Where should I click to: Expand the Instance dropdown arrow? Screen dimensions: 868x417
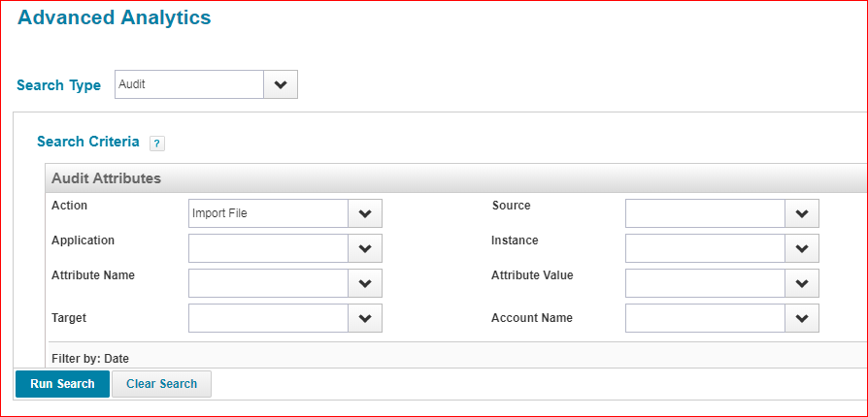coord(802,248)
